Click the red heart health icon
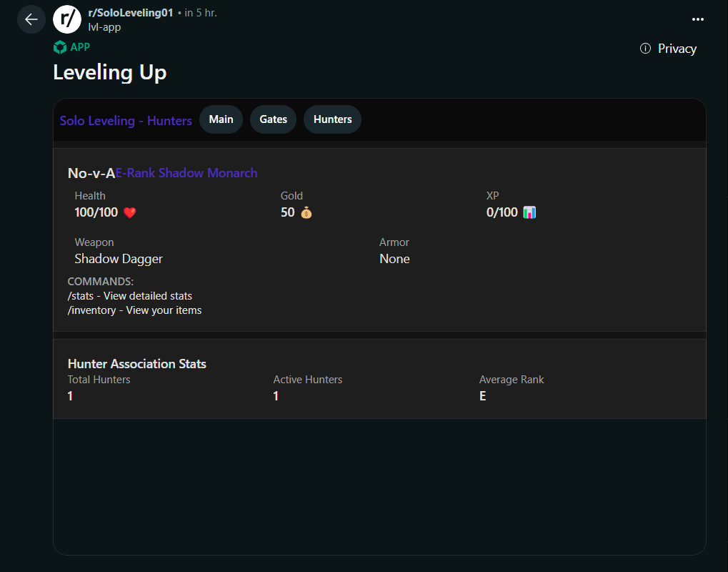The image size is (728, 572). [129, 213]
